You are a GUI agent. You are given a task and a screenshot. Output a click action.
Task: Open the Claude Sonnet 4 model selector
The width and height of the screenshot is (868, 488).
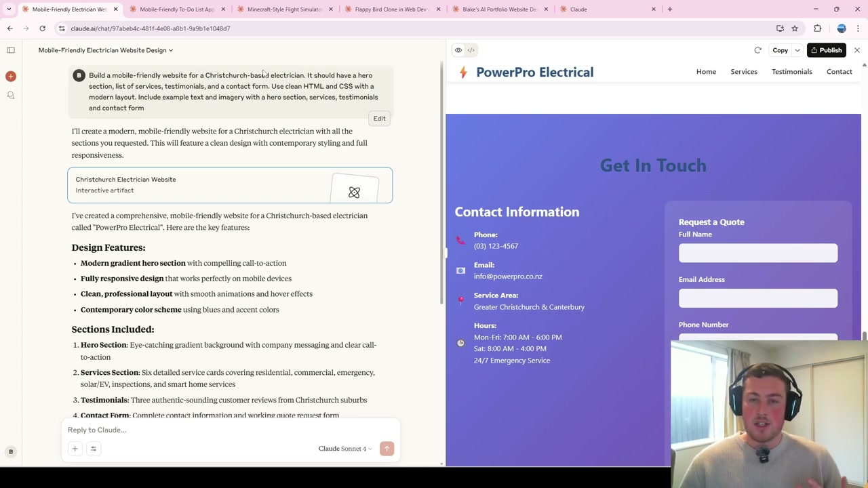(x=345, y=449)
